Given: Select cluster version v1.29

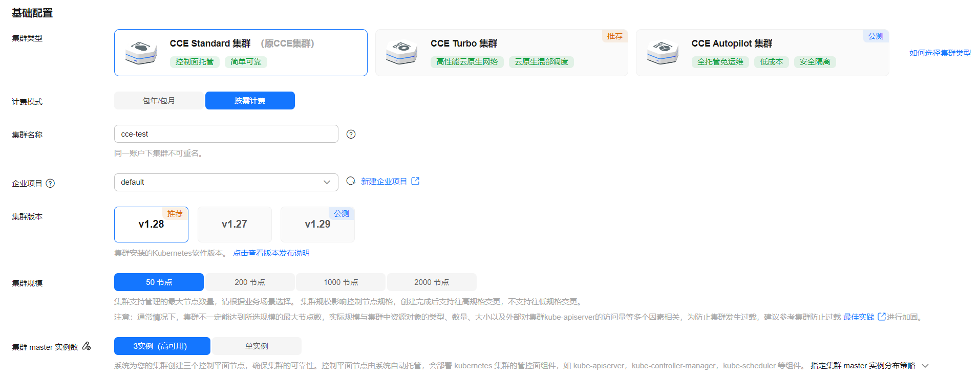Looking at the screenshot, I should (317, 225).
